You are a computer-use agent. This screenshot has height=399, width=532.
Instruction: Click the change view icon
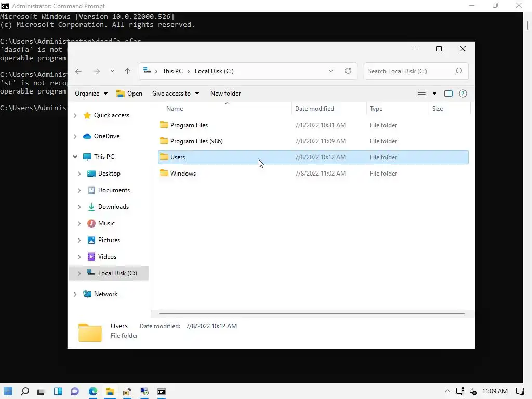coord(422,94)
